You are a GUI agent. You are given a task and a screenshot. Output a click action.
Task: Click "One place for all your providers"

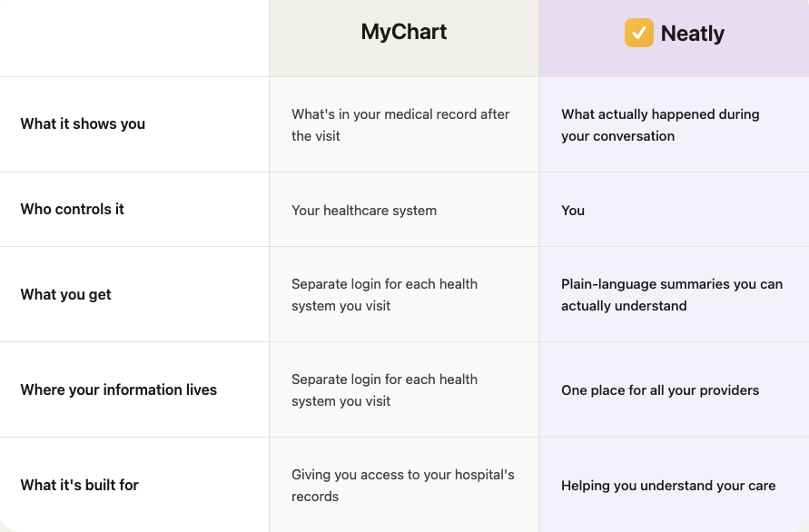pyautogui.click(x=660, y=390)
